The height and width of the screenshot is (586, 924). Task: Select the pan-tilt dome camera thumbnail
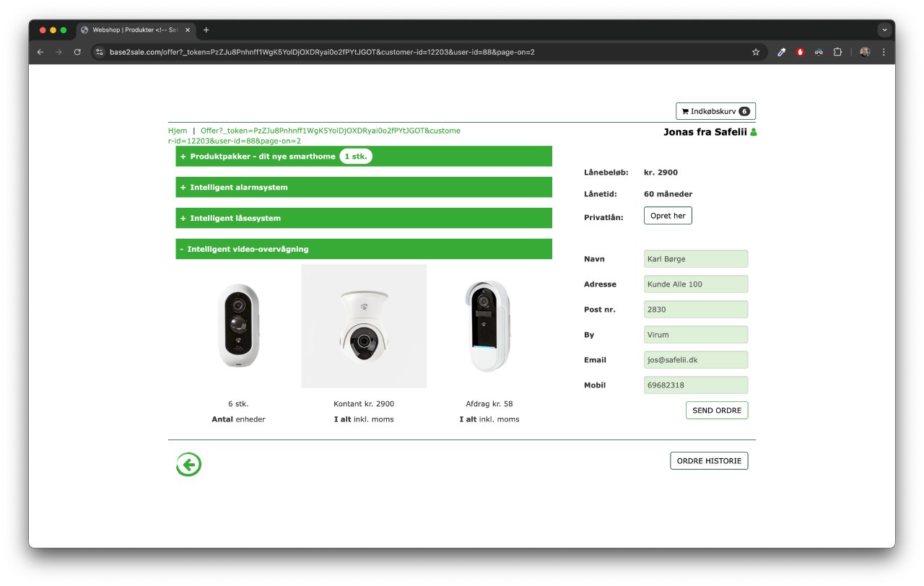364,326
